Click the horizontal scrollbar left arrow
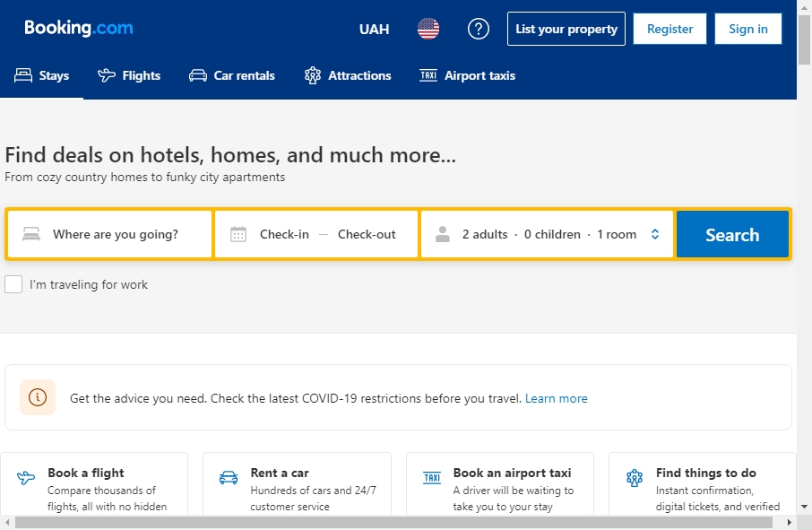 [x=6, y=522]
